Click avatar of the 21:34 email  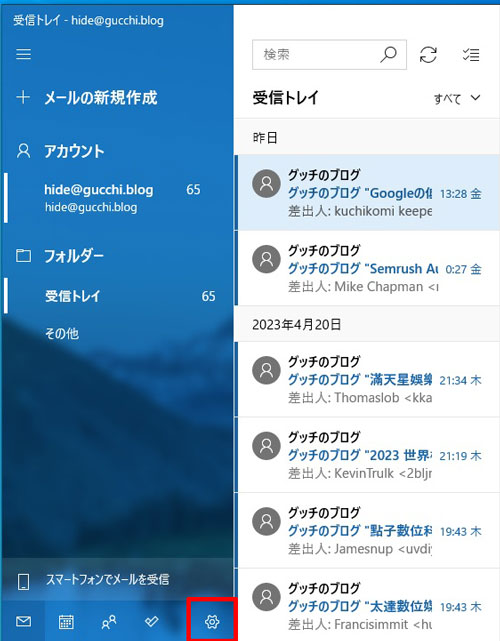point(267,370)
